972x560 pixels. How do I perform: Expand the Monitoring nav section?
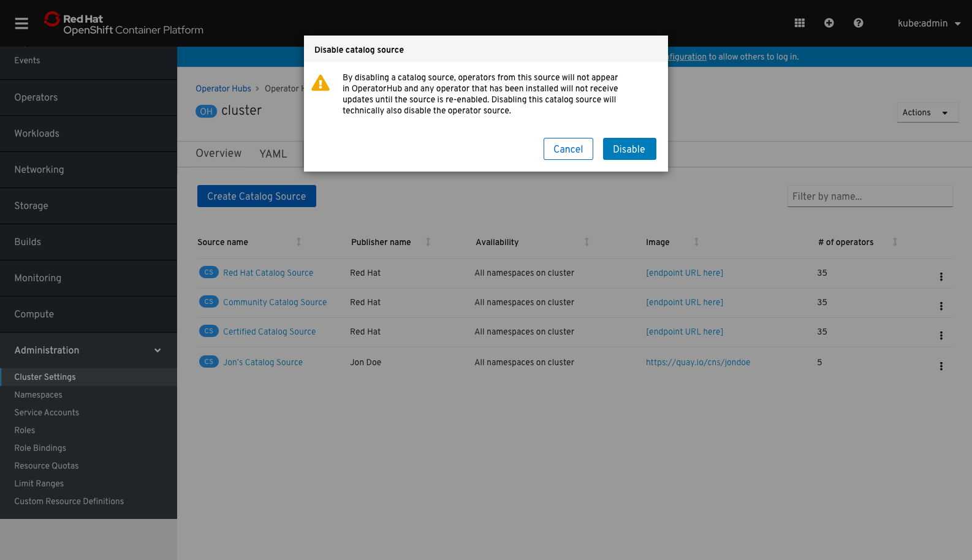coord(88,278)
